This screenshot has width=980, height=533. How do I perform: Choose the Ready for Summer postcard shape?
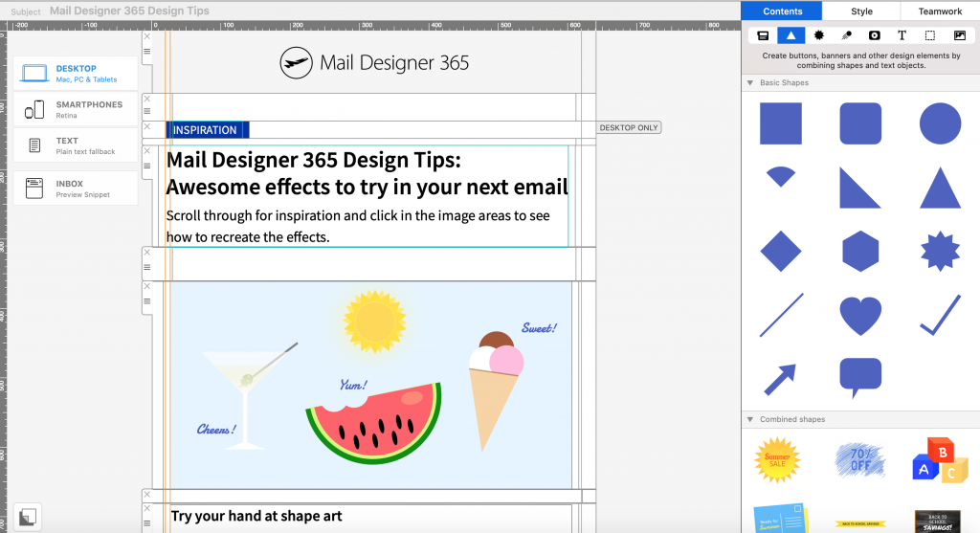[x=780, y=519]
